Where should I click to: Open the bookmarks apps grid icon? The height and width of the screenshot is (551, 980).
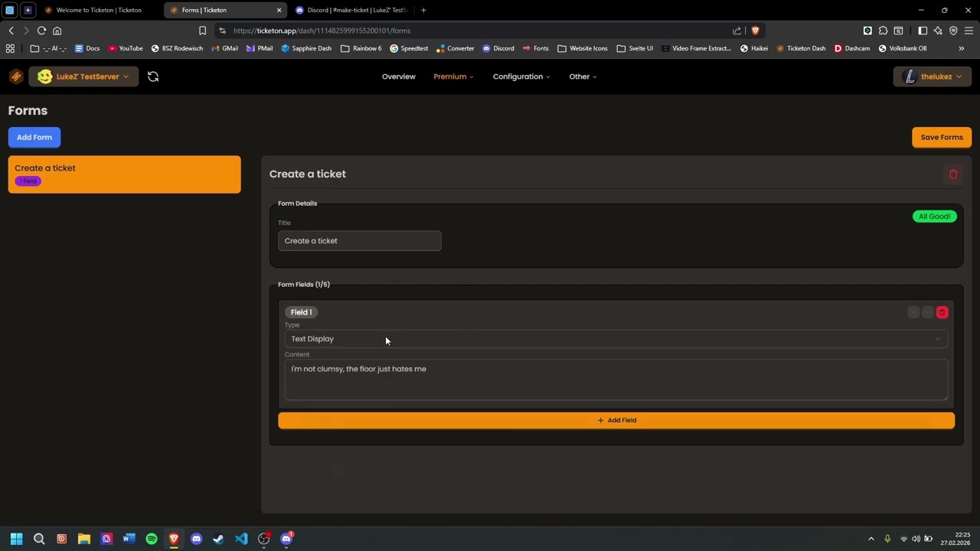click(10, 48)
